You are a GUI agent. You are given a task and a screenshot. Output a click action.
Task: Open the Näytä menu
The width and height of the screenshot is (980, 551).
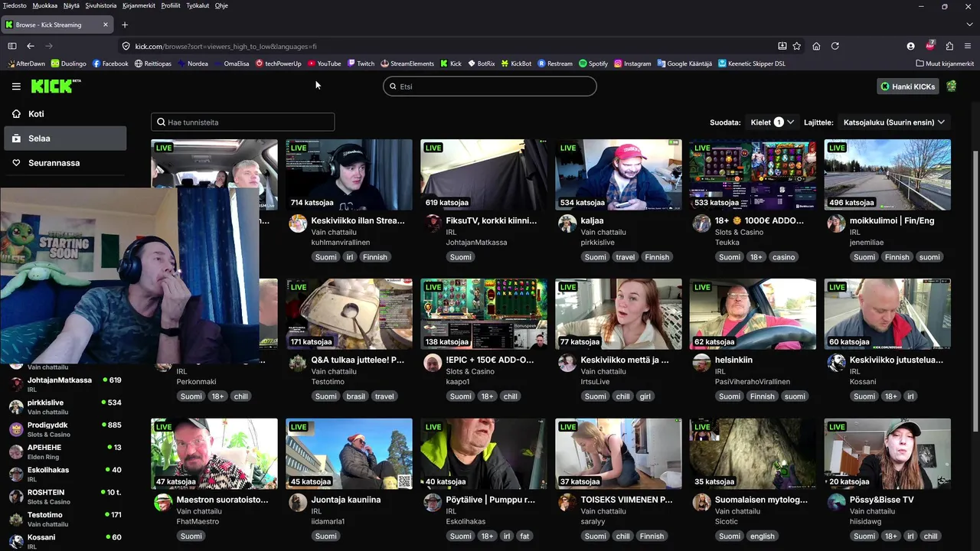click(71, 5)
